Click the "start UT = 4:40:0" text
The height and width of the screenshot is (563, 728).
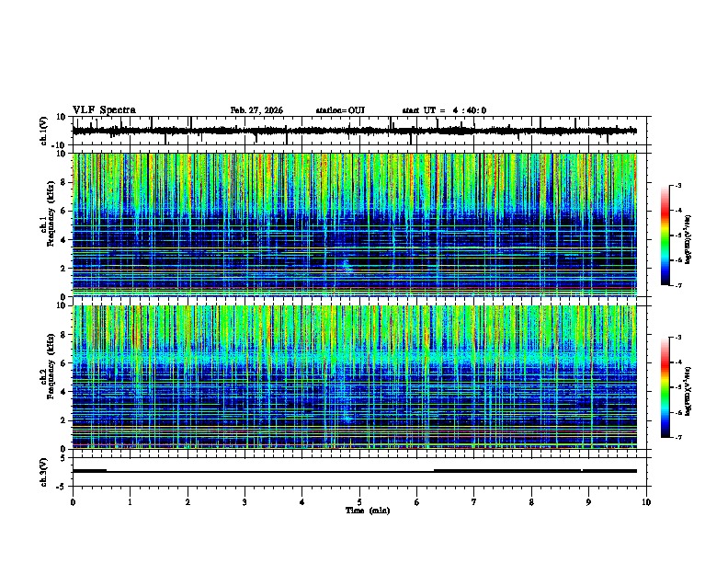click(444, 110)
